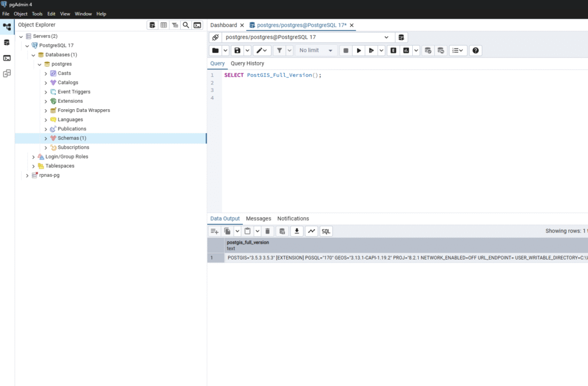The width and height of the screenshot is (588, 386).
Task: Download query results as CSV
Action: (x=297, y=231)
